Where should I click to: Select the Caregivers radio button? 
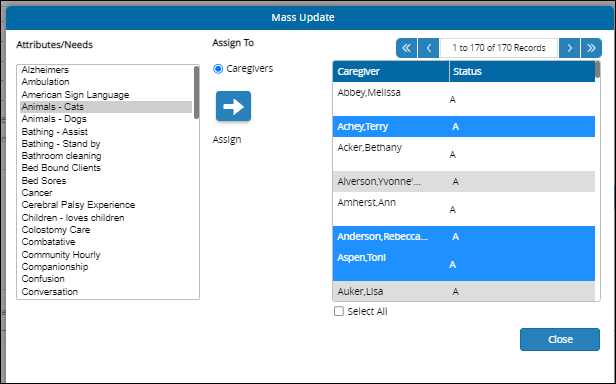[218, 69]
